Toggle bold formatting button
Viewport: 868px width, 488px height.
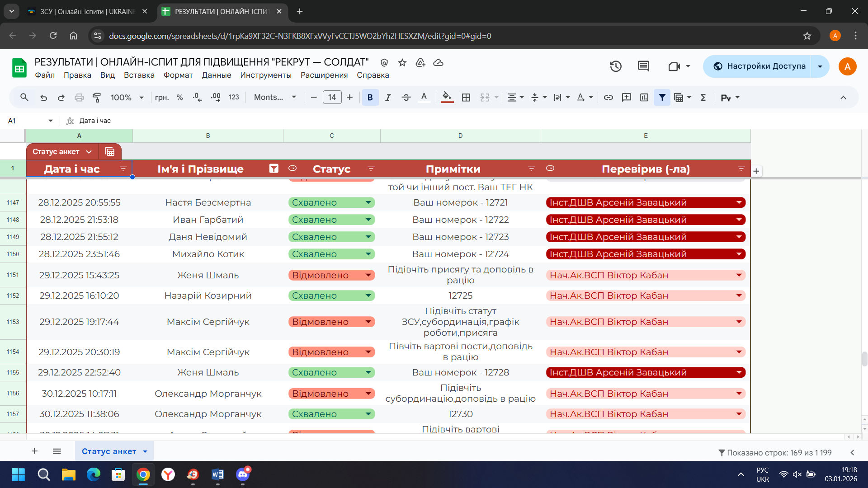click(370, 97)
